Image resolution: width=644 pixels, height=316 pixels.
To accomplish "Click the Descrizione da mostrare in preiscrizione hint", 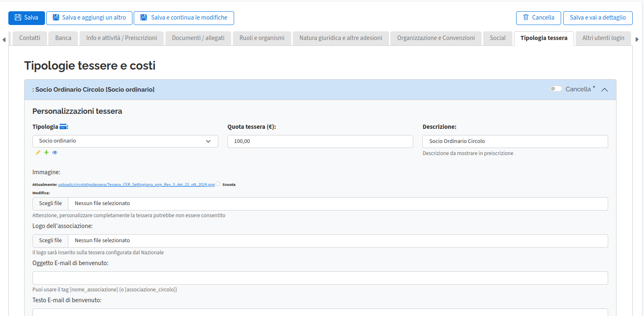I will click(x=468, y=153).
